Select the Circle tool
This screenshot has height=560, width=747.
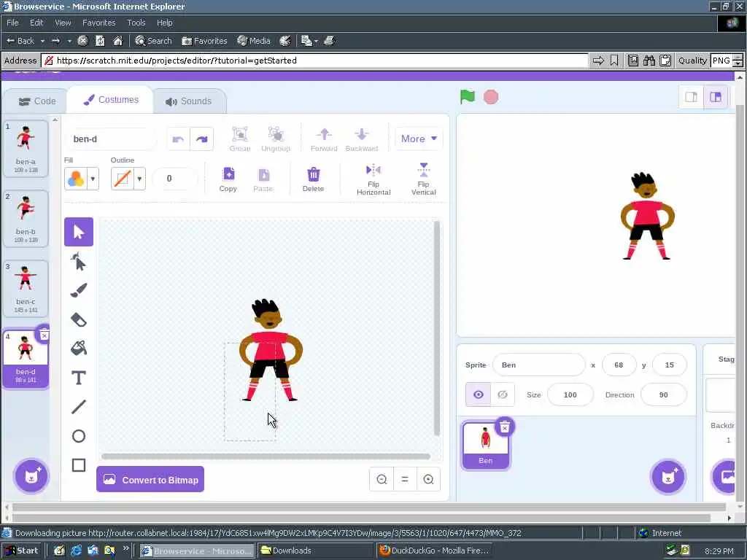coord(79,436)
